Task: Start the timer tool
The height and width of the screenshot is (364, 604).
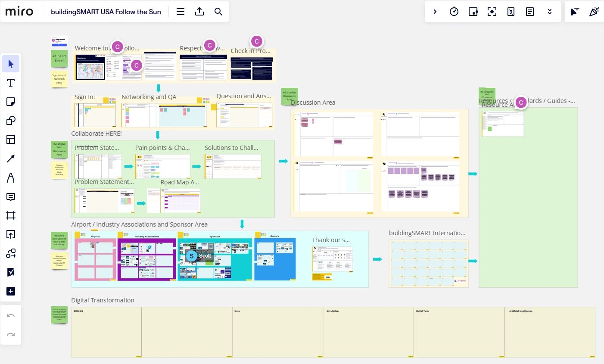Action: coord(454,12)
